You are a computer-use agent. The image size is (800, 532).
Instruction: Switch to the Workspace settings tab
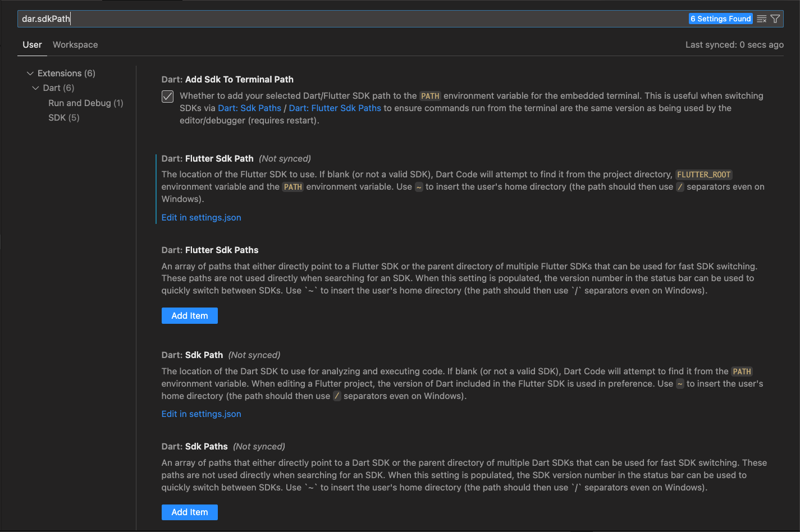[x=75, y=45]
